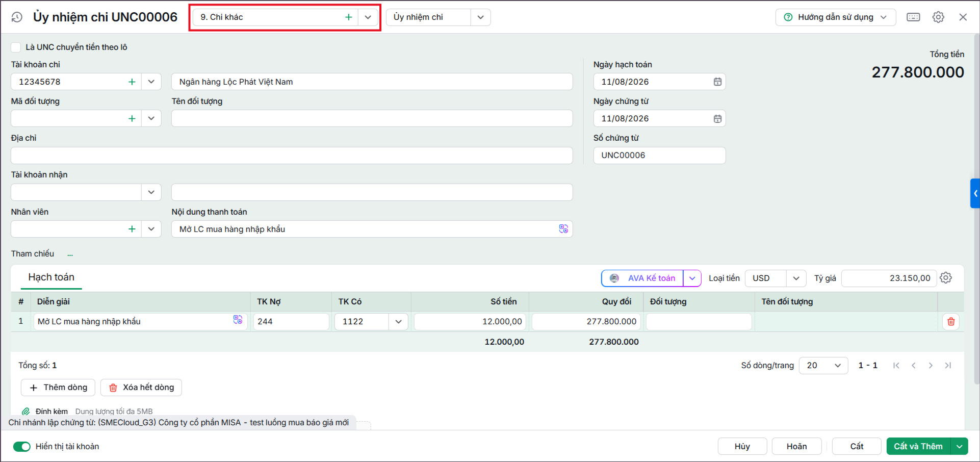Open exchange rate settings gear beside Tỷ giá
The width and height of the screenshot is (980, 462).
pyautogui.click(x=946, y=278)
